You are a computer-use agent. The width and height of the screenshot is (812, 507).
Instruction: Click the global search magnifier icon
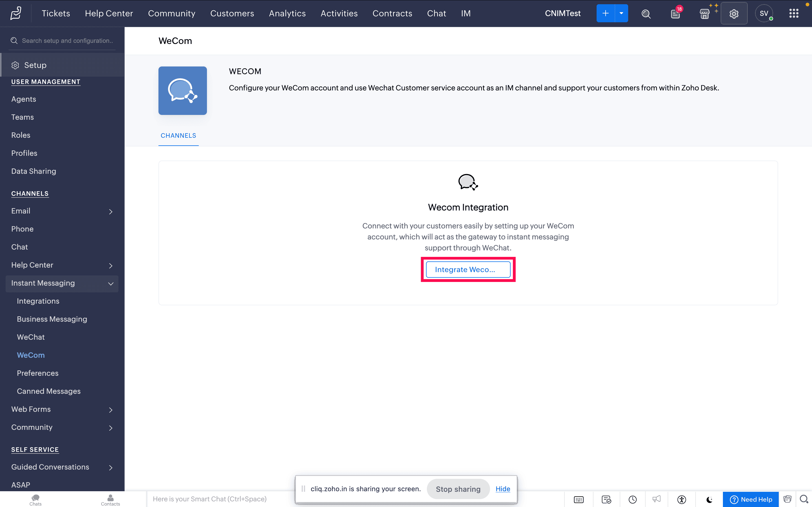point(646,14)
